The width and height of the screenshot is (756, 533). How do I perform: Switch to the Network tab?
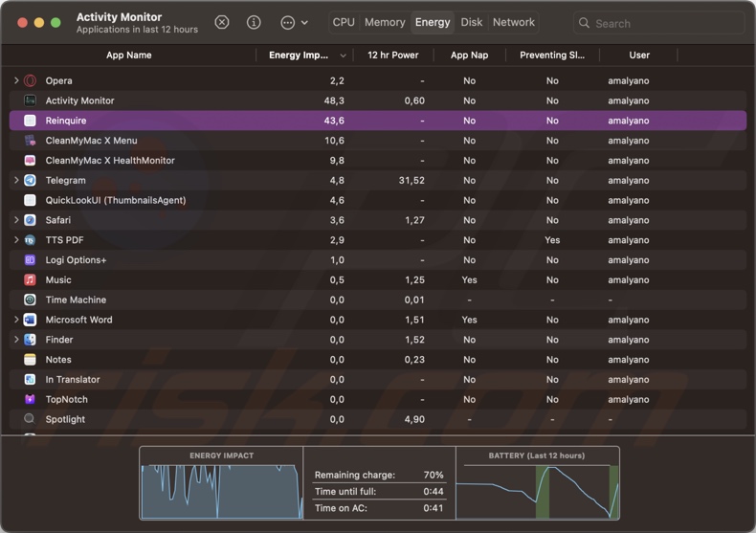514,22
